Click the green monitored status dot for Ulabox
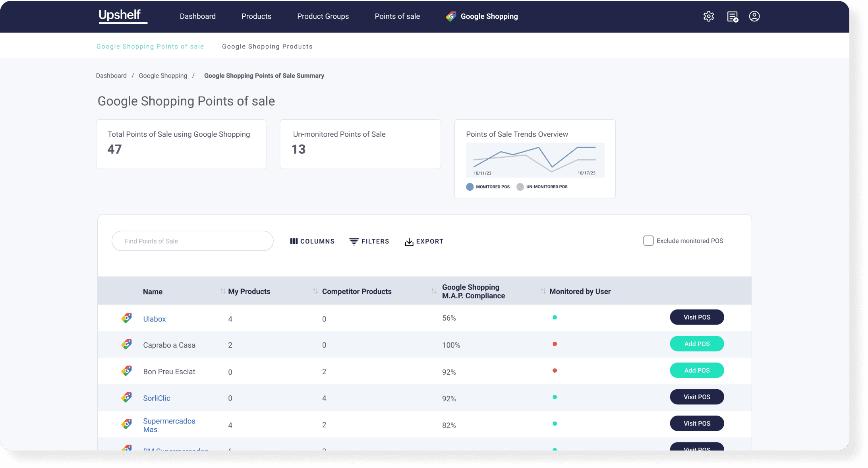Screen dimensions: 868x468 (x=555, y=317)
